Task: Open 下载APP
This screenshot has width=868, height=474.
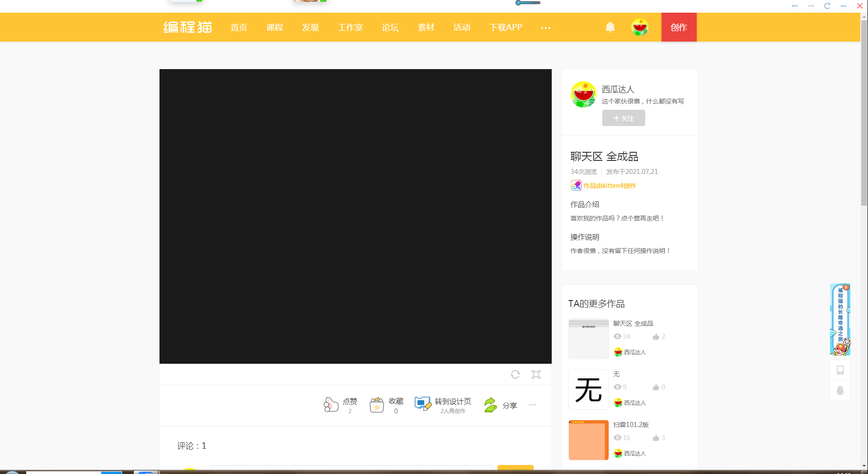Action: click(506, 28)
